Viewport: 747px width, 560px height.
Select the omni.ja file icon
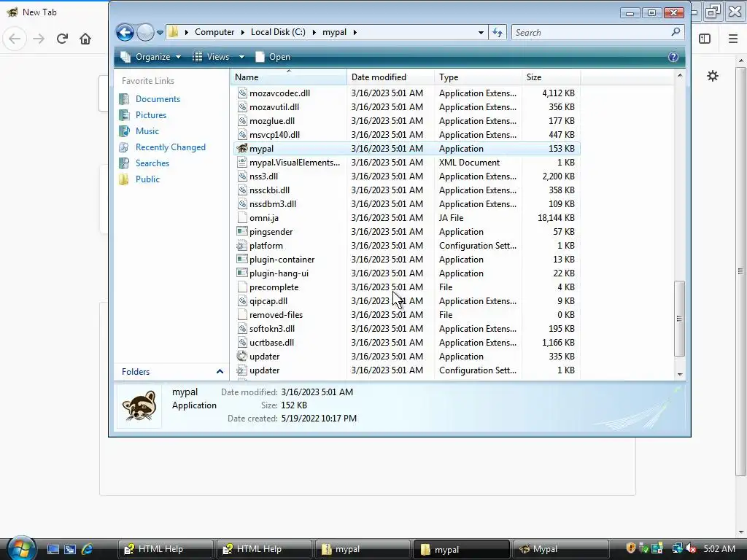(x=242, y=218)
